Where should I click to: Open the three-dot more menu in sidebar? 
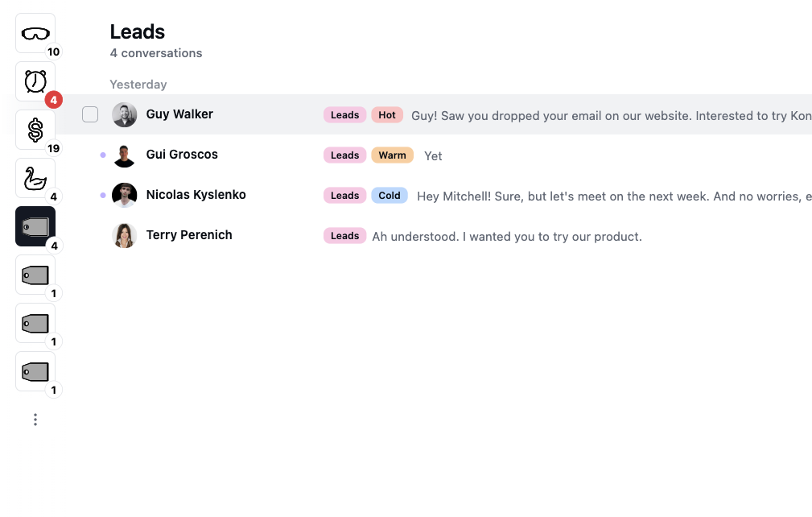35,420
